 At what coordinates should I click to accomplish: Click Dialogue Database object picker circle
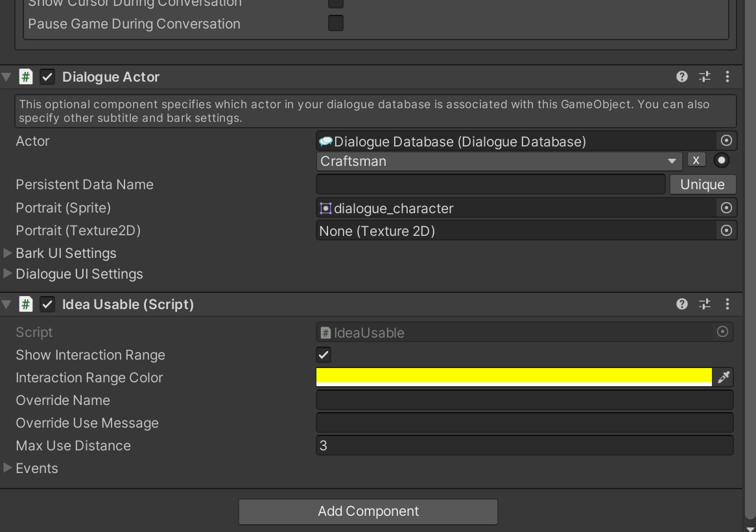coord(726,141)
